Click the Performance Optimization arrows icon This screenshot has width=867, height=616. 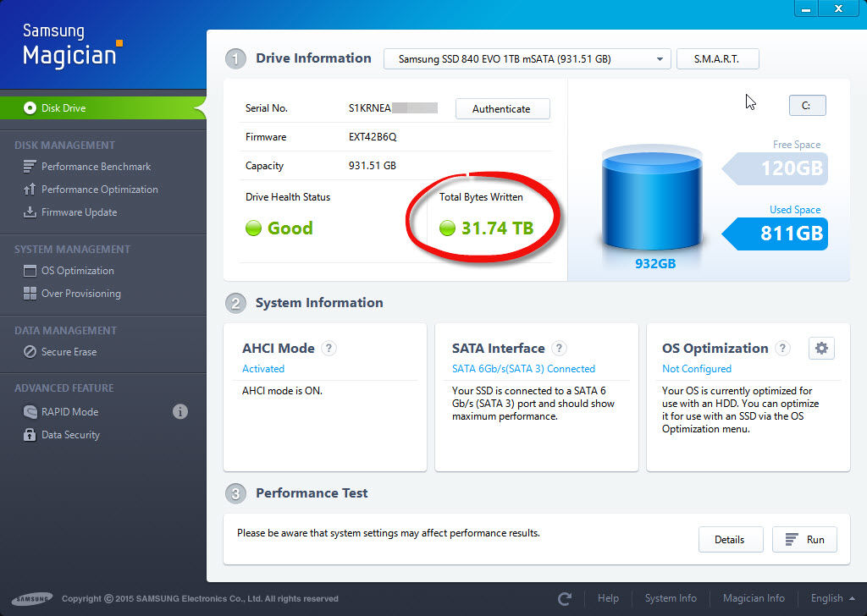[x=30, y=190]
